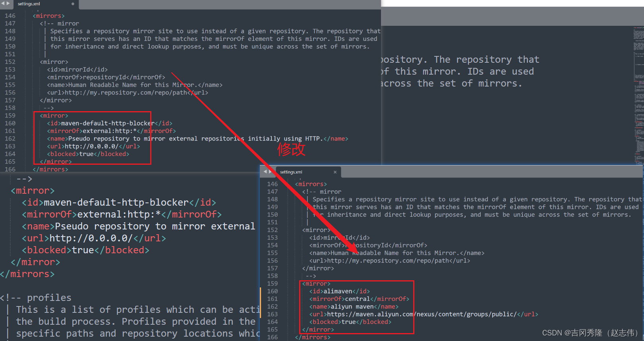Click the <mirrors> opening tag on line 146, top editor

coord(48,16)
